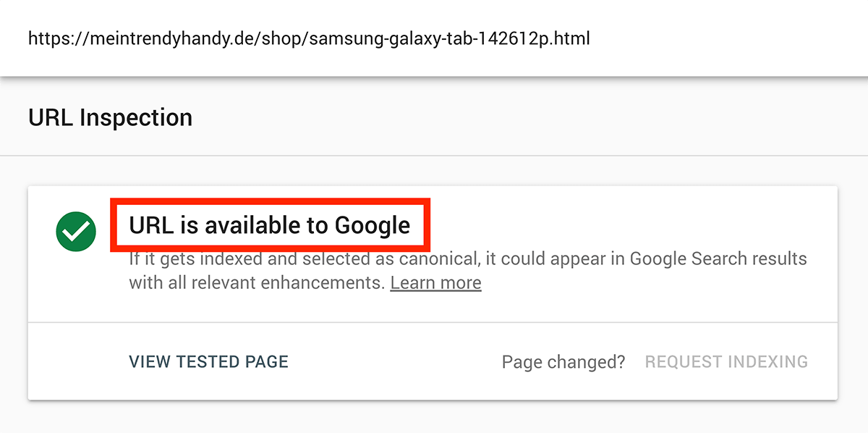Click the word 'URL' in the red-outlined title
Image resolution: width=868 pixels, height=433 pixels.
click(x=151, y=225)
